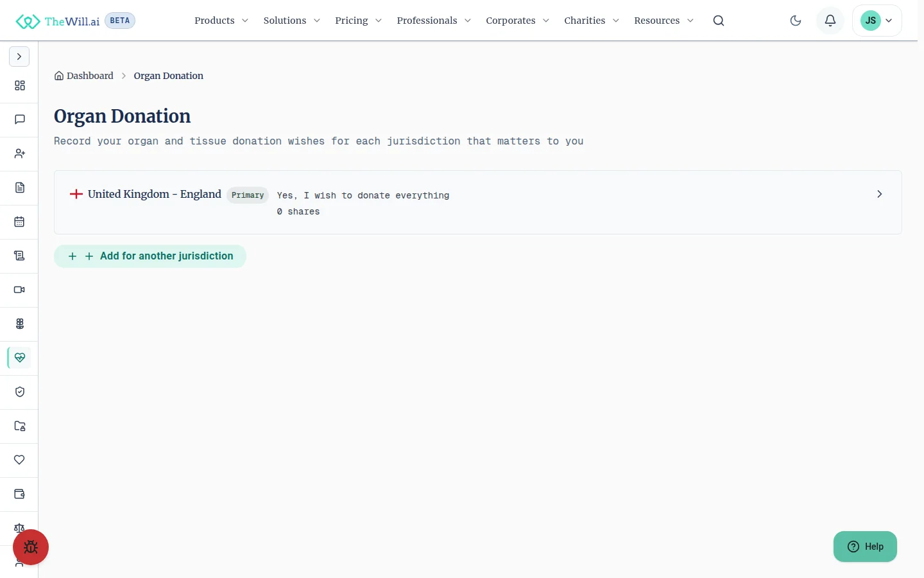Image resolution: width=924 pixels, height=578 pixels.
Task: Click the BETA badge beside the logo
Action: click(120, 21)
